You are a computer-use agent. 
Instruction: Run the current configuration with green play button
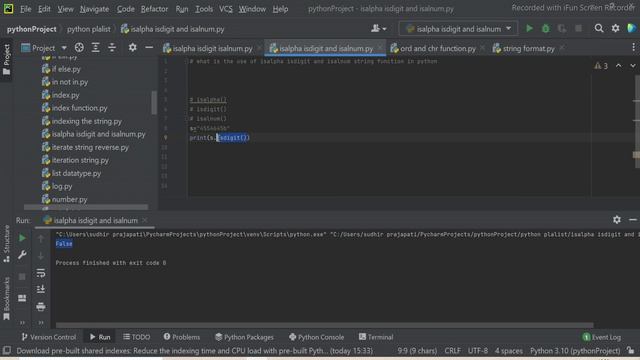tap(529, 29)
